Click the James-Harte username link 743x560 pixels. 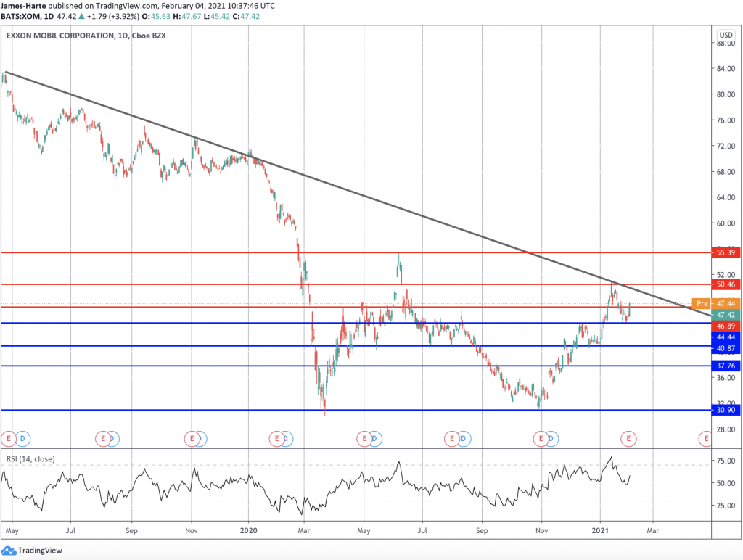click(24, 5)
